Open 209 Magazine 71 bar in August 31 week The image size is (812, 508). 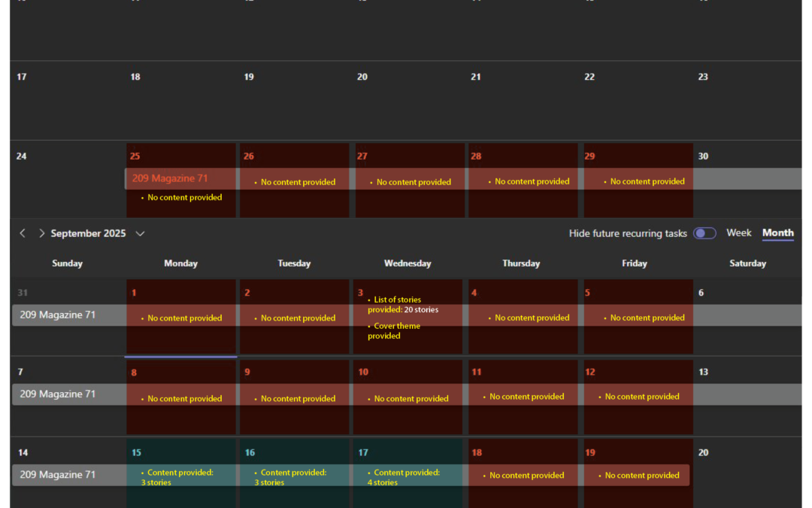pyautogui.click(x=58, y=315)
